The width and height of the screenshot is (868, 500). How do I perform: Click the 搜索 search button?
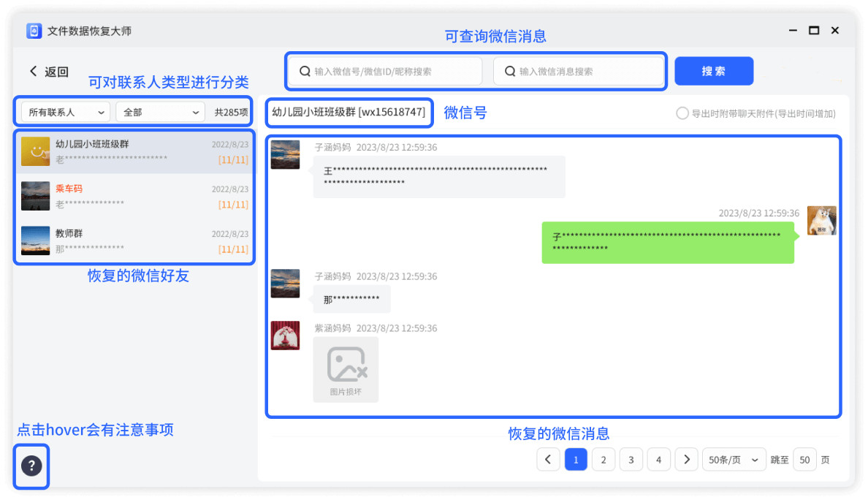pos(714,71)
